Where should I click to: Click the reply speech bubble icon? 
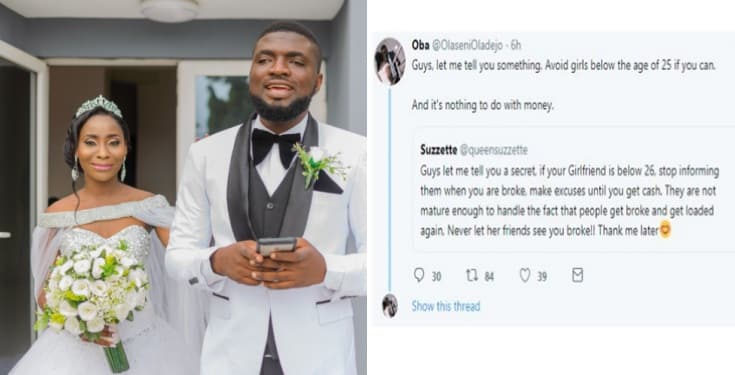(419, 275)
